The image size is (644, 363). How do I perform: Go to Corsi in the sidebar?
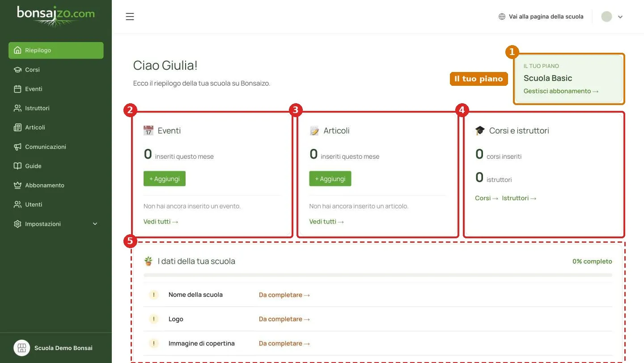(x=56, y=70)
